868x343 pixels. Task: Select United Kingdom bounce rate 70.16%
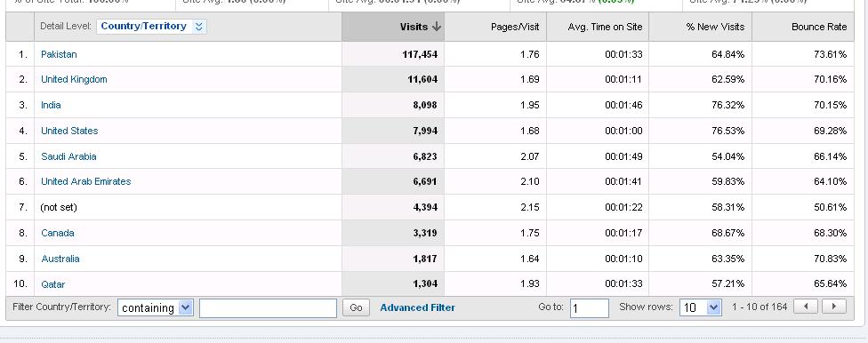coord(831,79)
